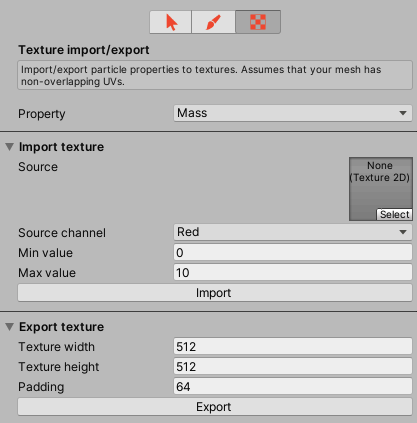The image size is (417, 423).
Task: Select the particle selection arrow tool
Action: (x=170, y=22)
